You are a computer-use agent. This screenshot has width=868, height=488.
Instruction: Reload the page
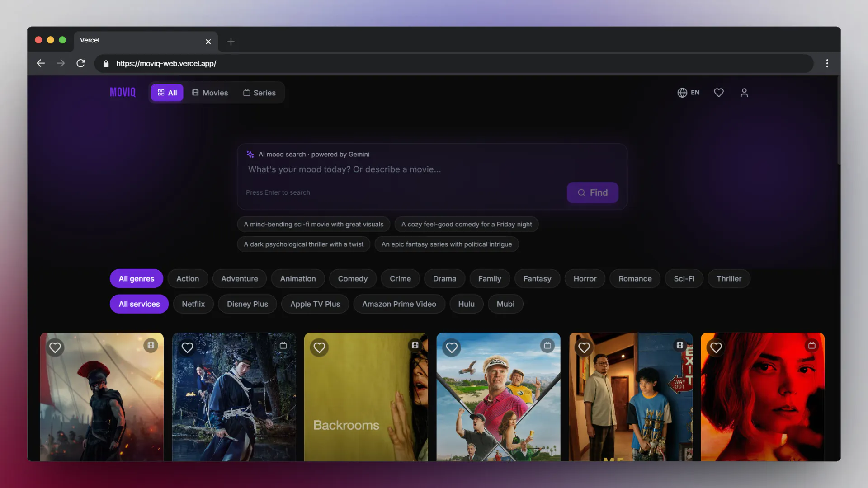[x=81, y=63]
